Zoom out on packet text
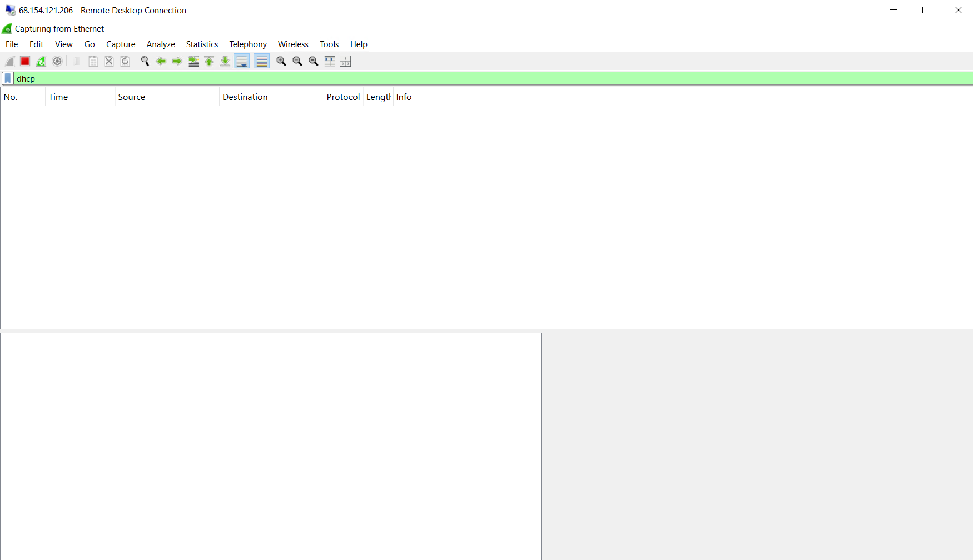 [x=297, y=61]
